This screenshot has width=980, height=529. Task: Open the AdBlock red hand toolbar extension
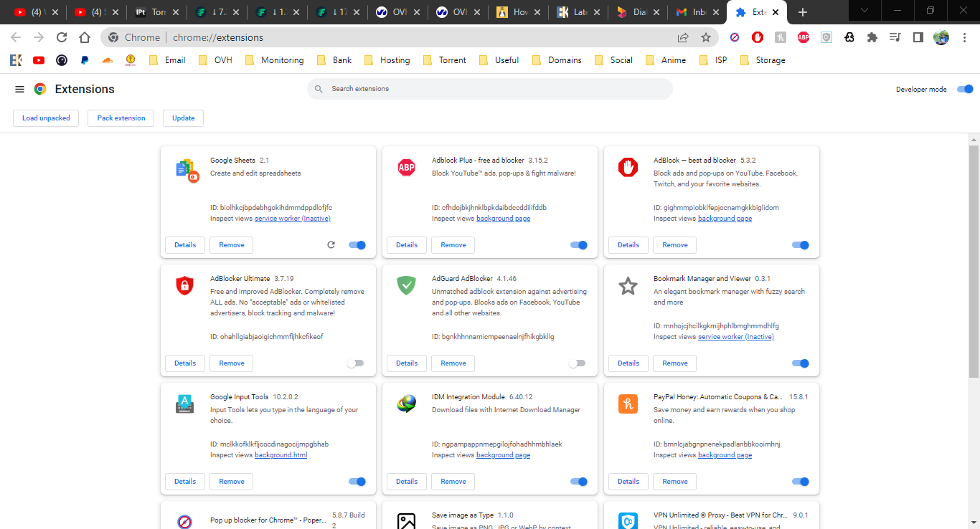[758, 37]
